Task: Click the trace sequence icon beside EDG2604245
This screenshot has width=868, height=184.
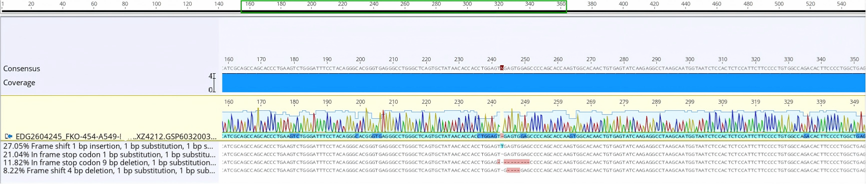Action: (9, 136)
